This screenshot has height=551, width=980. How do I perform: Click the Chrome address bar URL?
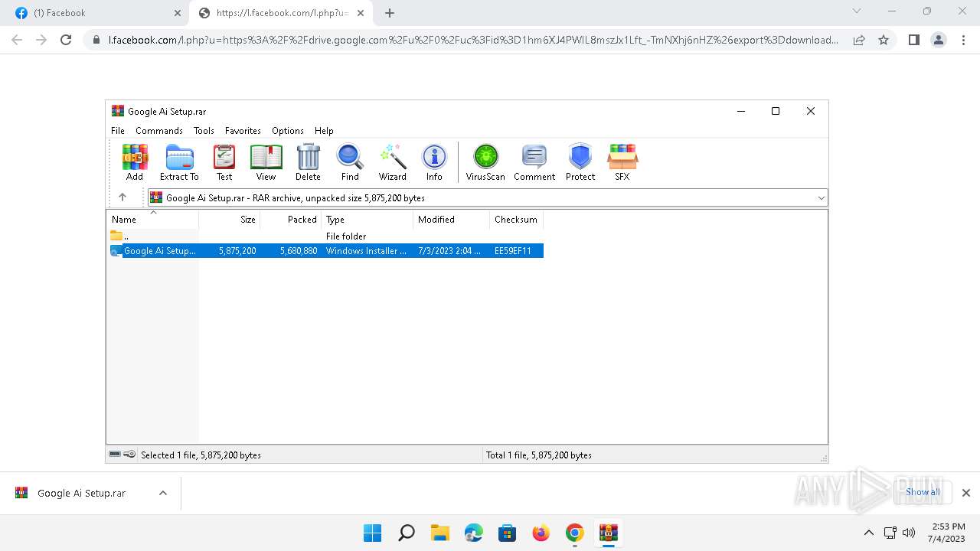tap(473, 40)
